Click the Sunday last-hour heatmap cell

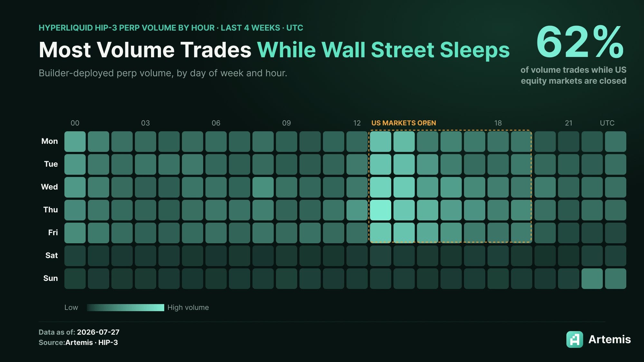[x=616, y=279]
